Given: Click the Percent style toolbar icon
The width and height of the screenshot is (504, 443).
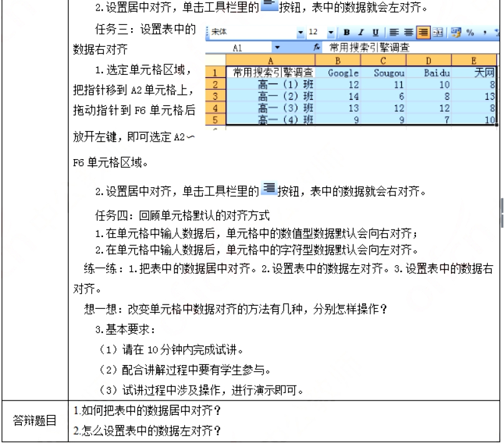Looking at the screenshot, I should [x=470, y=32].
